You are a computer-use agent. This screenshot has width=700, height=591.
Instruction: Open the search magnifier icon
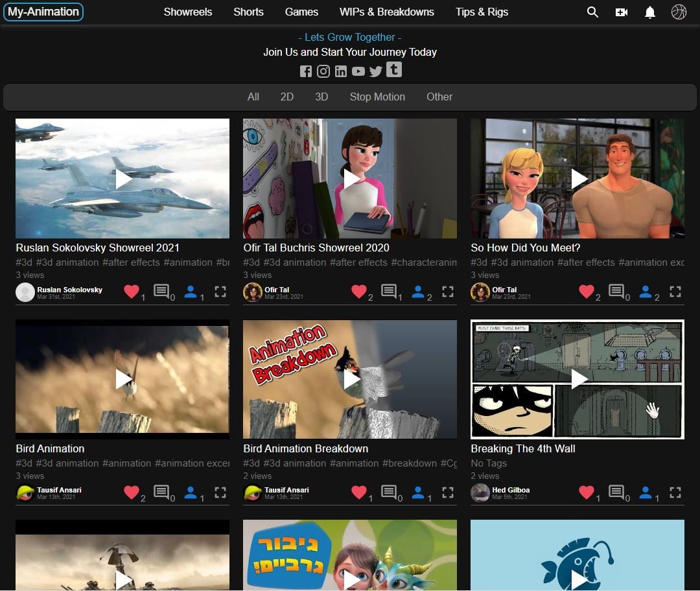coord(592,12)
